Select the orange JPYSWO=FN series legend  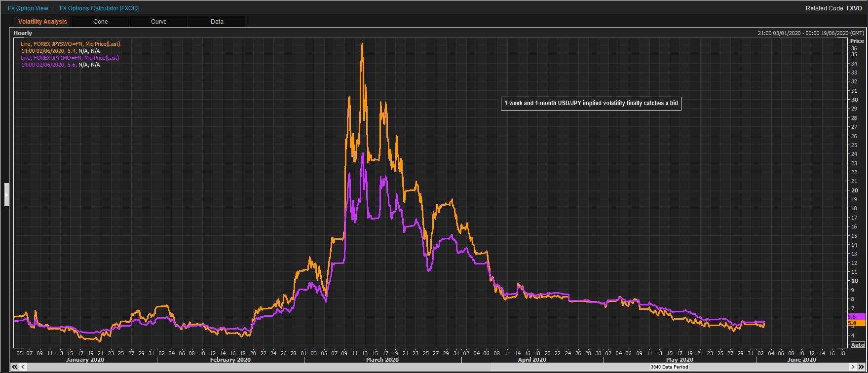(x=70, y=44)
